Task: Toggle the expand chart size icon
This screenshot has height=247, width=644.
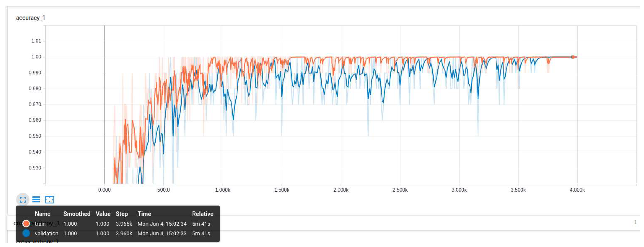Action: 23,200
